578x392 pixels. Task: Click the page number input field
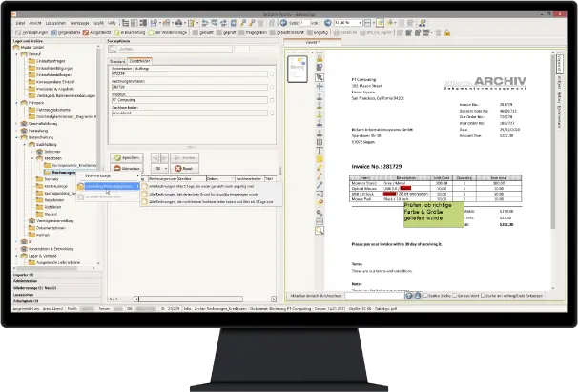coord(305,23)
